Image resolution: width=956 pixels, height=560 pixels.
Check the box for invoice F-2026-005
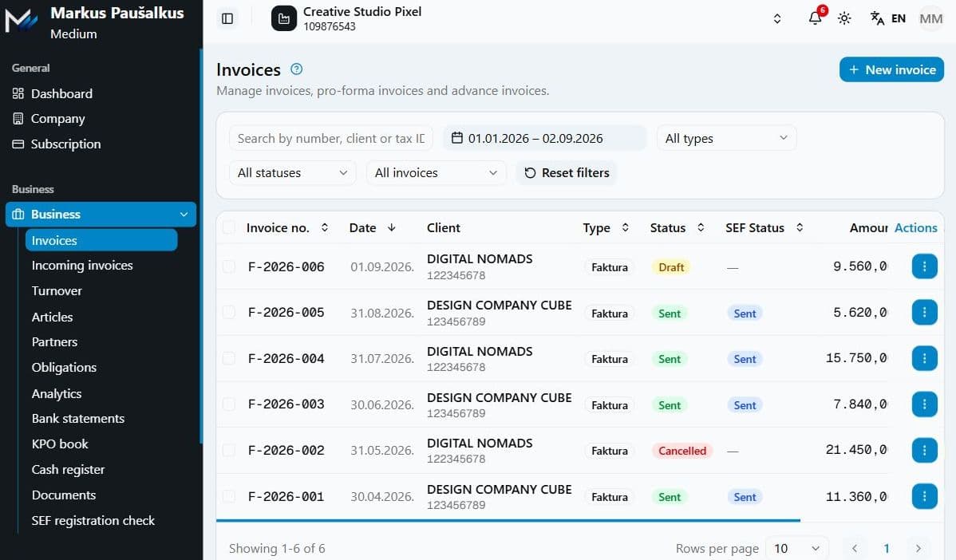(229, 312)
